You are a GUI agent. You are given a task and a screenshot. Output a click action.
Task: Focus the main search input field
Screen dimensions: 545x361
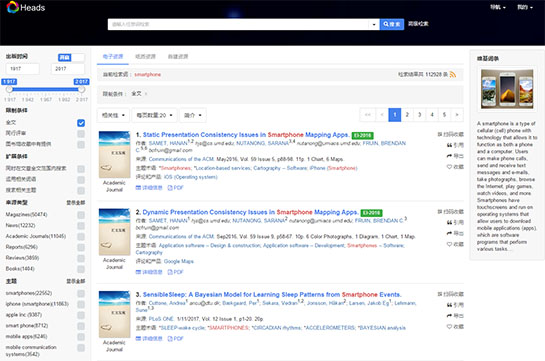point(238,24)
